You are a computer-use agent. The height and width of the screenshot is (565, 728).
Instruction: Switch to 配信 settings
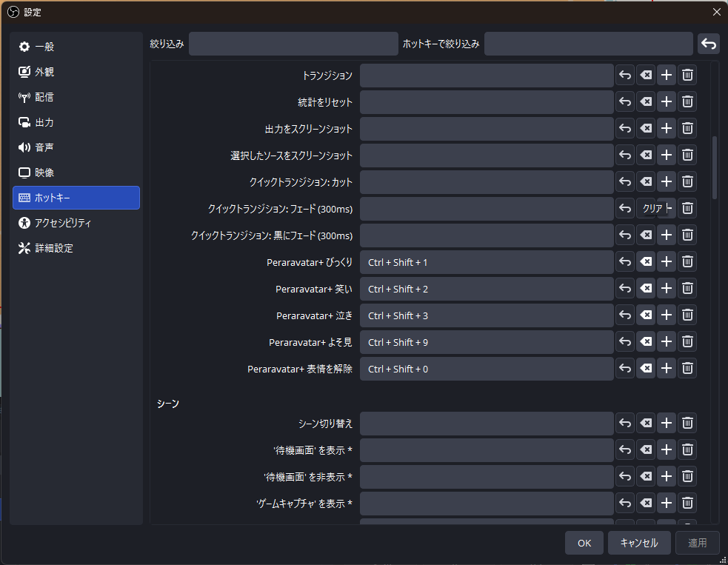[x=76, y=97]
